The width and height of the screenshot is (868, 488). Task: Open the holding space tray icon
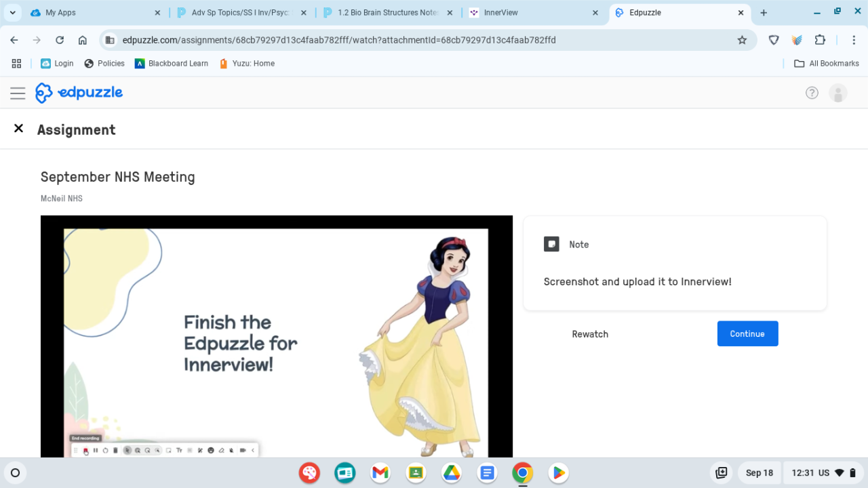[722, 472]
